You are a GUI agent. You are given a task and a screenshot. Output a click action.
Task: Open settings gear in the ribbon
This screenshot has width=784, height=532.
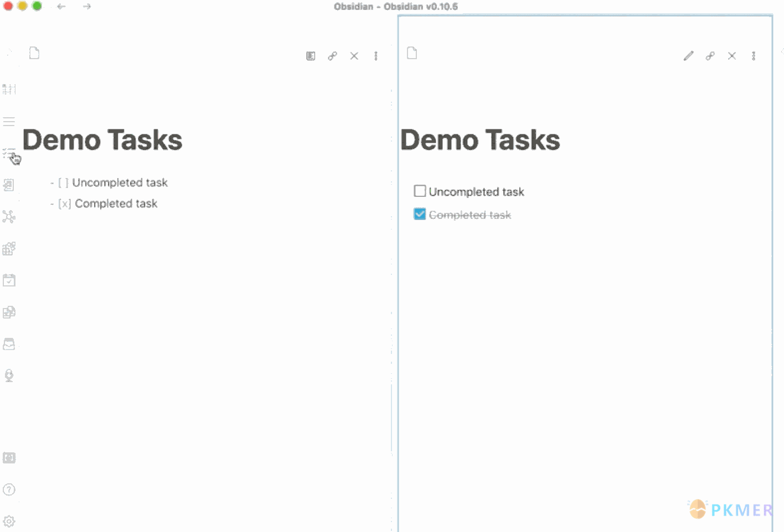click(x=9, y=521)
